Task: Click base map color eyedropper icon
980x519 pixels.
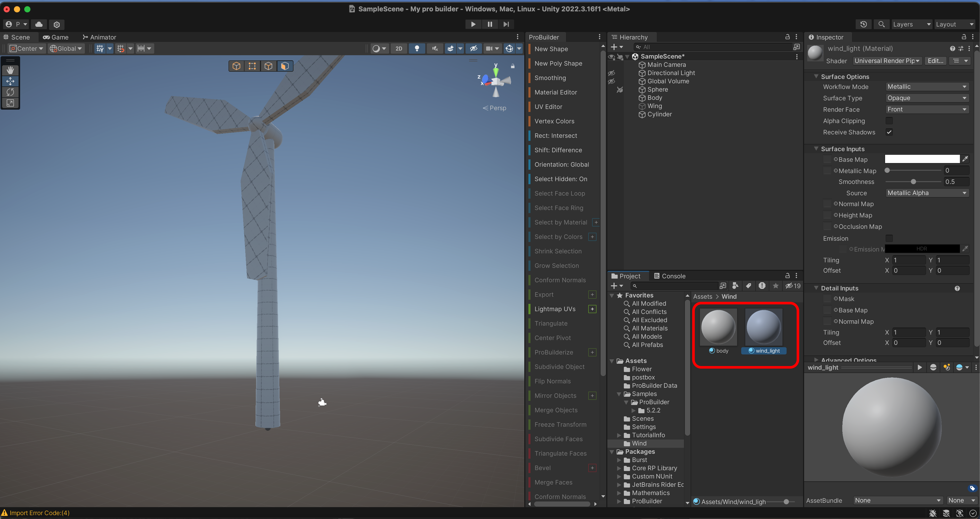Action: (965, 159)
